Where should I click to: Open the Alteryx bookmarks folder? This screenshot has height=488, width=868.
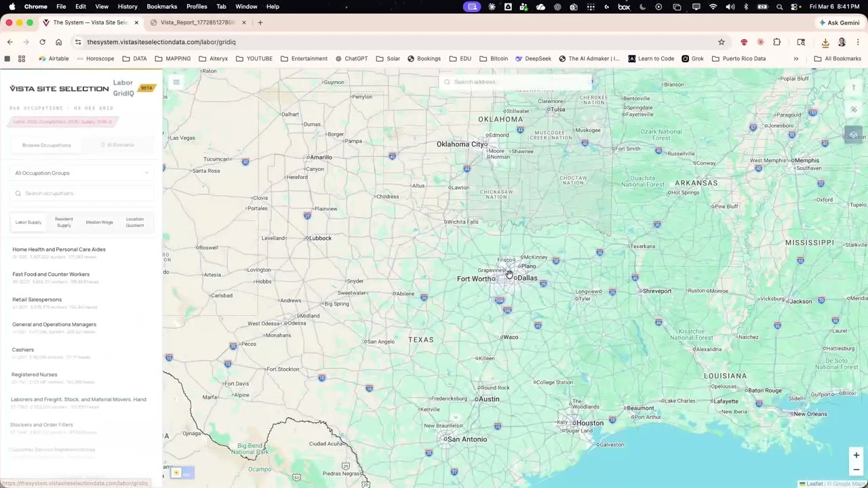pyautogui.click(x=214, y=58)
